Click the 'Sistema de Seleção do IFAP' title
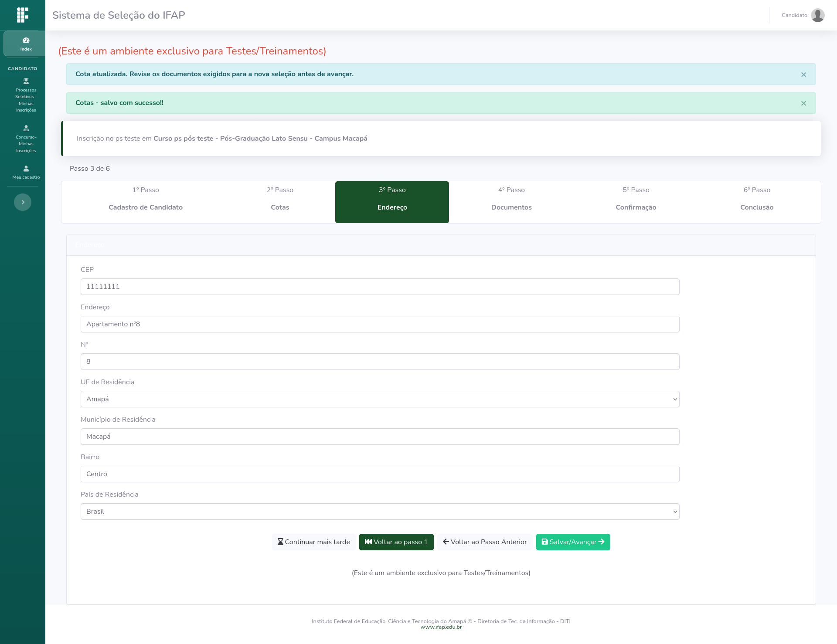 coord(119,15)
